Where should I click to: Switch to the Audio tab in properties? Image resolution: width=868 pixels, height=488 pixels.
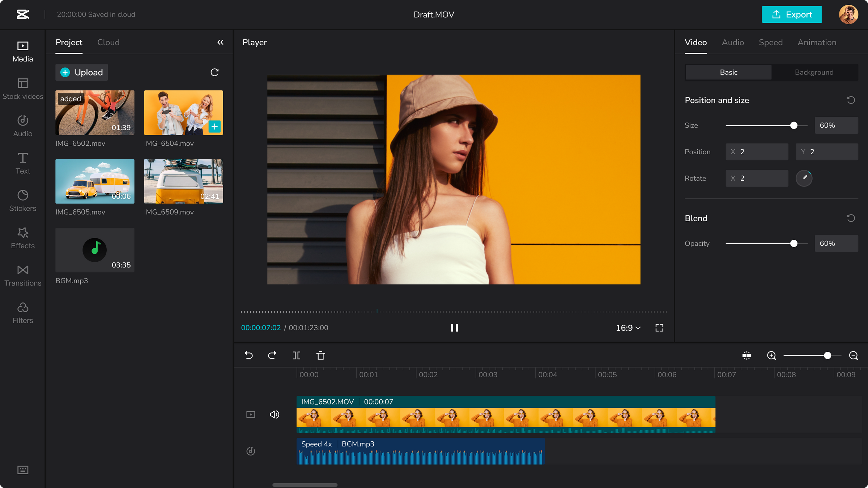733,42
